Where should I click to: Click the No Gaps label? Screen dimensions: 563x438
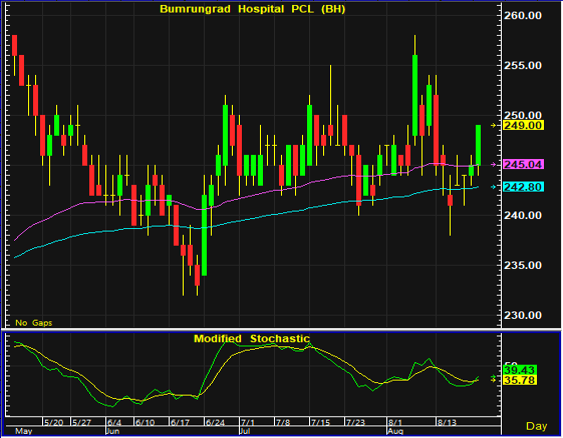tap(34, 323)
